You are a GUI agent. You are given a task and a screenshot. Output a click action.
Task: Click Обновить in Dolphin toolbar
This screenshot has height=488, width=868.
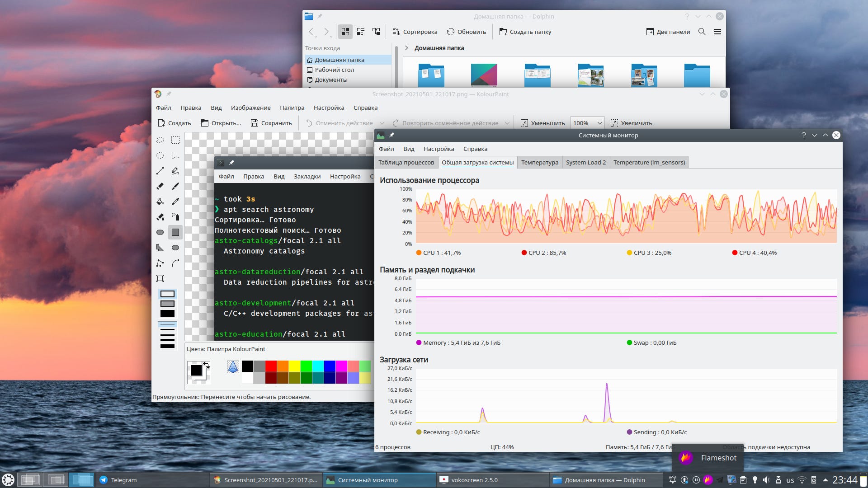point(467,32)
